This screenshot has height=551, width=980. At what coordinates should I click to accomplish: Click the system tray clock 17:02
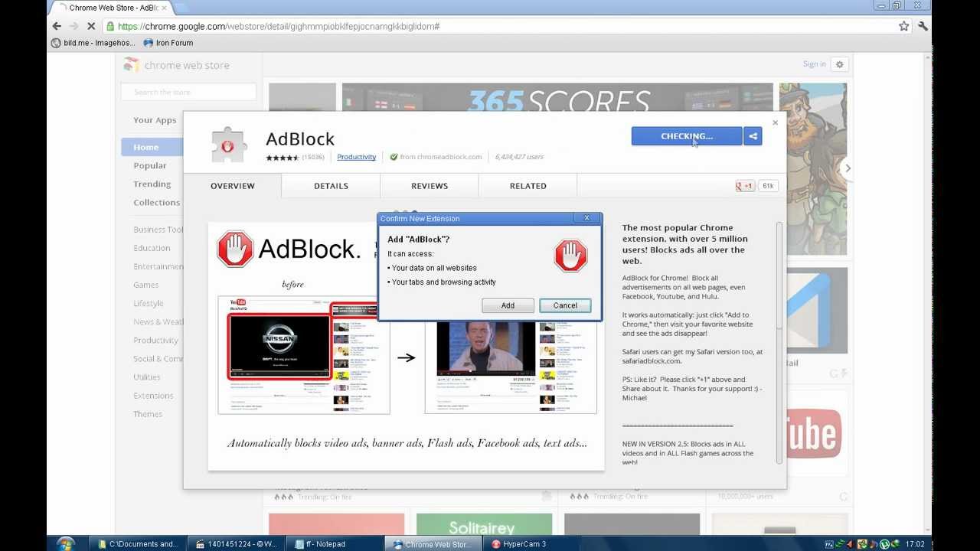tap(915, 544)
